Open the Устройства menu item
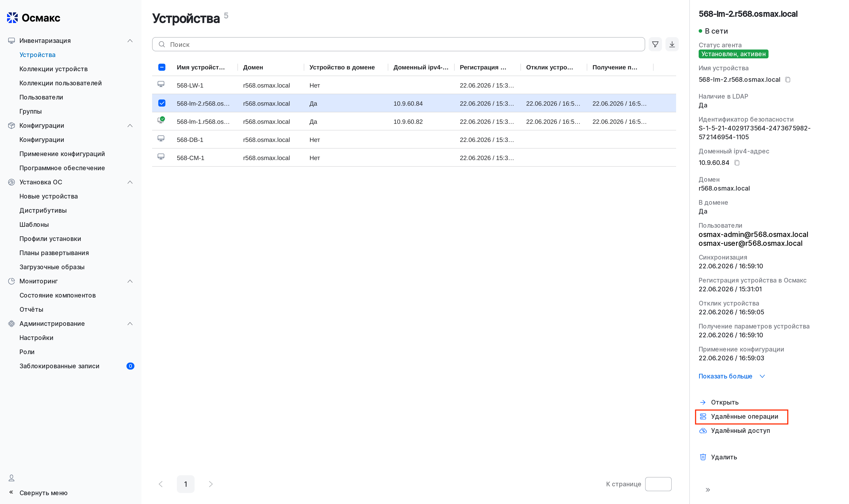 [37, 55]
